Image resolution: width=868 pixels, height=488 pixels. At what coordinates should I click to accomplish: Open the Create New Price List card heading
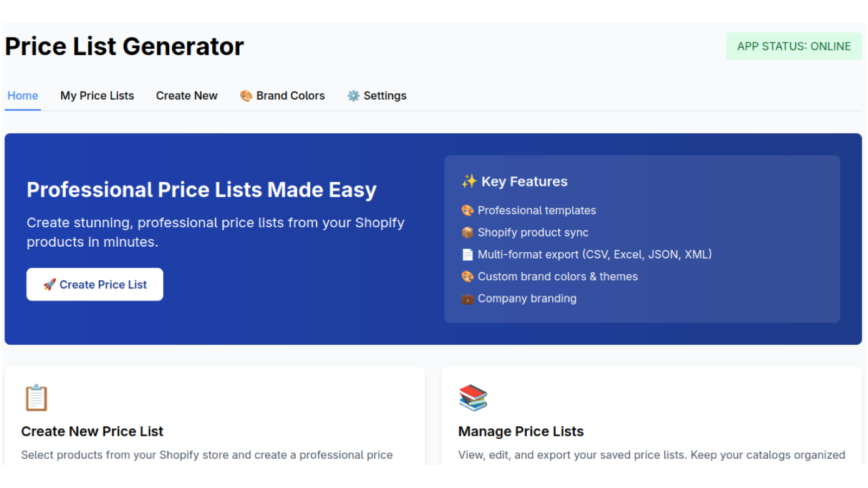(92, 432)
